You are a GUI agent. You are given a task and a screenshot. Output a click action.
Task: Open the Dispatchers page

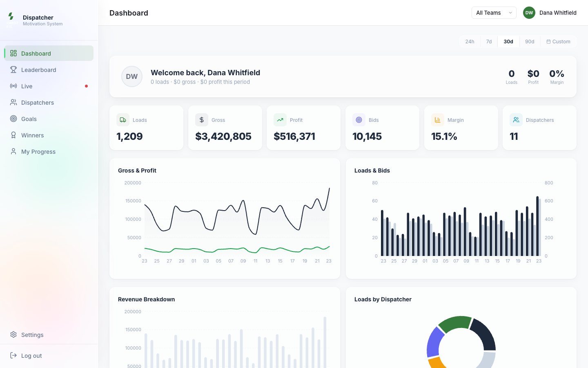click(49, 102)
